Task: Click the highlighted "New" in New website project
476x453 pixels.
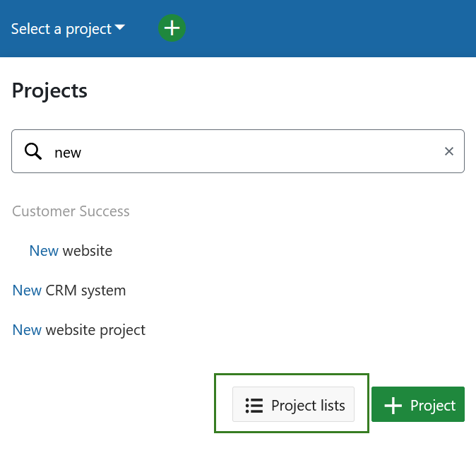Action: (x=27, y=330)
